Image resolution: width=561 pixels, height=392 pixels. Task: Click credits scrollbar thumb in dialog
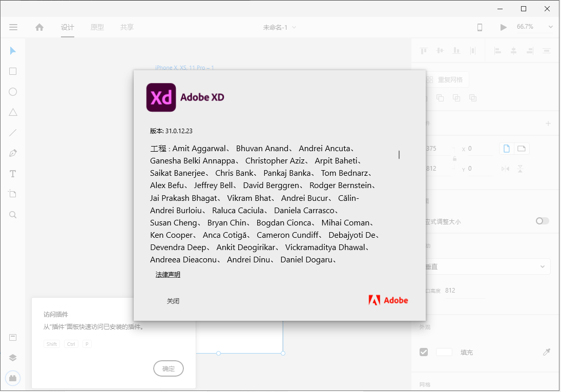point(399,155)
